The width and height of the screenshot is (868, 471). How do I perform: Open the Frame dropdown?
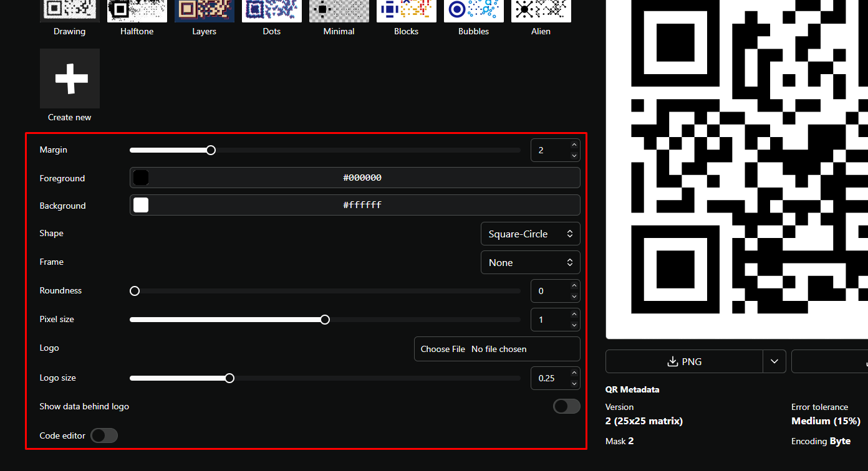click(x=530, y=262)
